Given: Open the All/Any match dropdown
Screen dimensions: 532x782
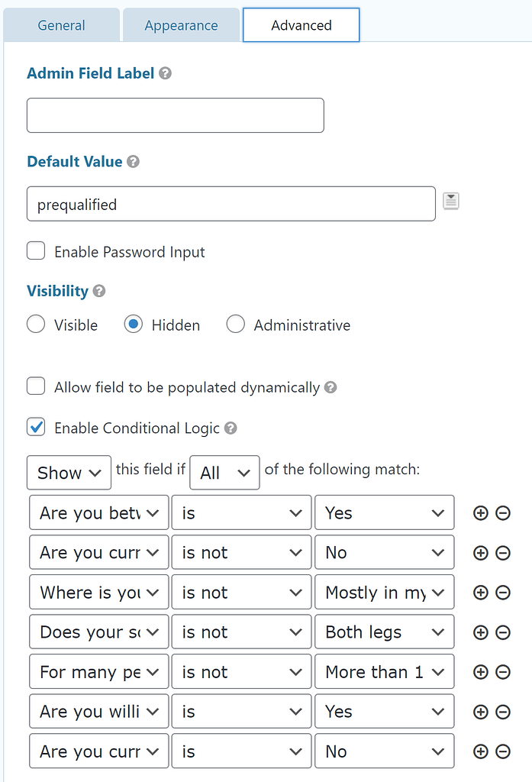Looking at the screenshot, I should (224, 473).
